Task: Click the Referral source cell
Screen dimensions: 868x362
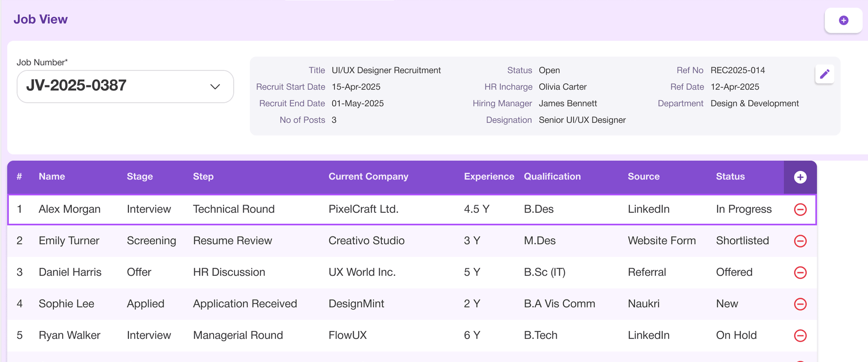Action: point(647,272)
